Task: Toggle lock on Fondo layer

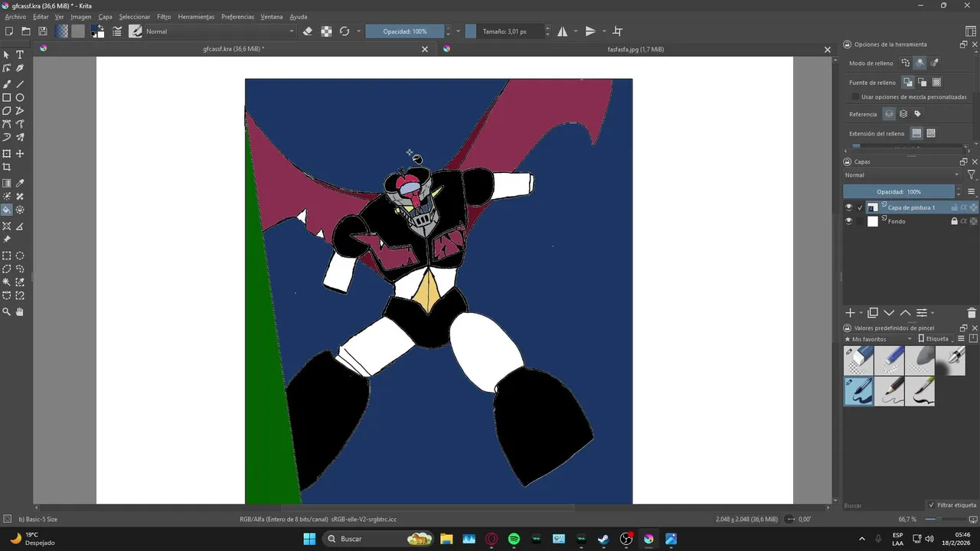Action: [x=954, y=221]
